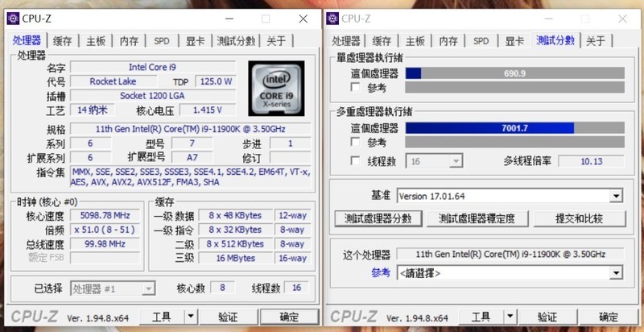Minimize the left CPU-Z window
Image resolution: width=644 pixels, height=332 pixels.
[x=229, y=19]
